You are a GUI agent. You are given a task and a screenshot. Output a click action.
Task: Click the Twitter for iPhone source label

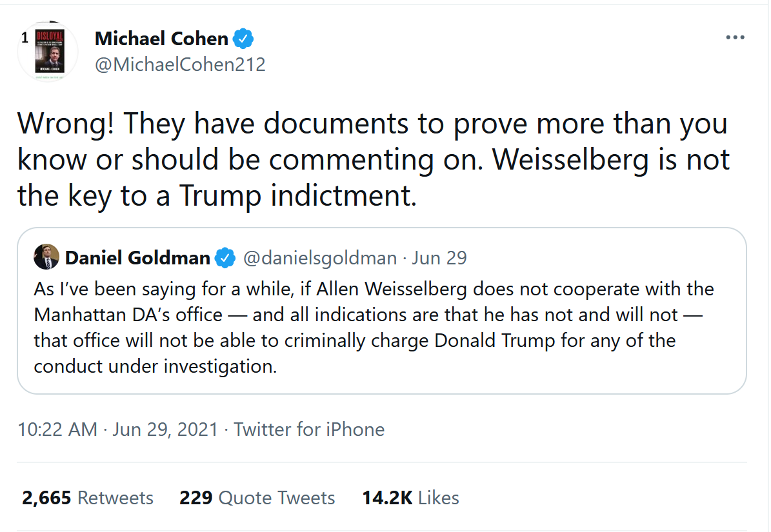tap(309, 429)
